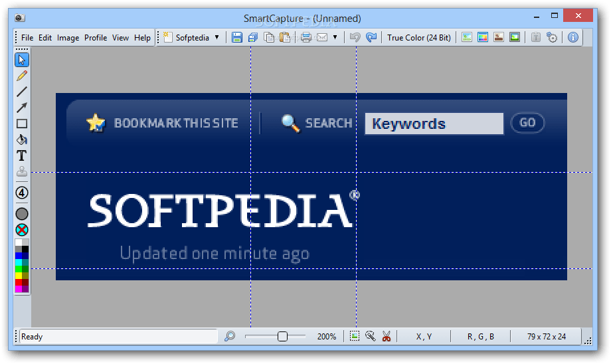Select the arrow line tool

[x=22, y=108]
